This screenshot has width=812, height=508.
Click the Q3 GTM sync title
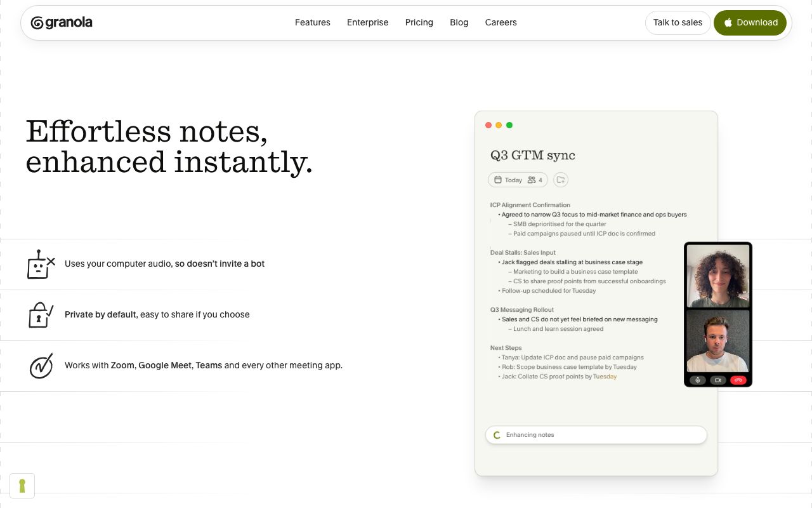pos(533,156)
